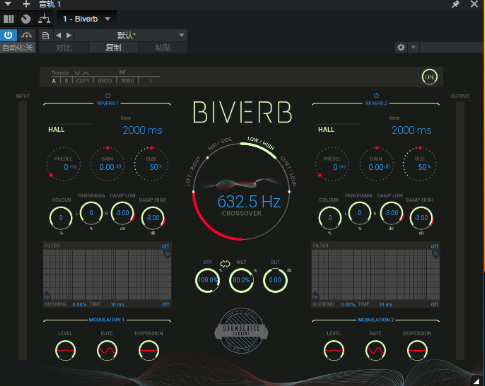Load next preset with right arrow
Viewport: 485px width, 386px height.
pos(69,35)
